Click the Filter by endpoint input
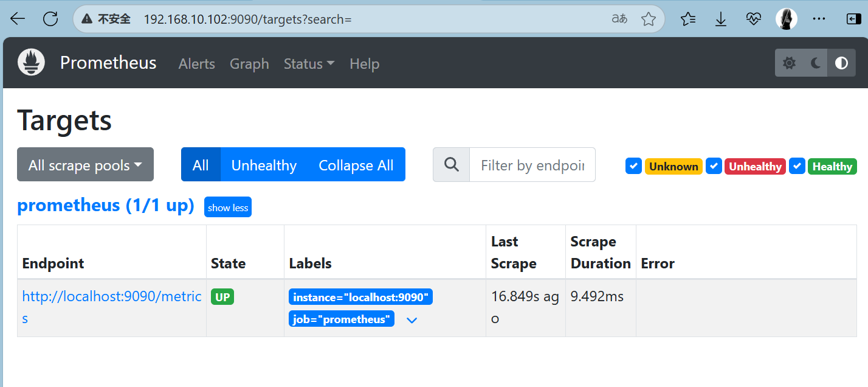 tap(532, 164)
